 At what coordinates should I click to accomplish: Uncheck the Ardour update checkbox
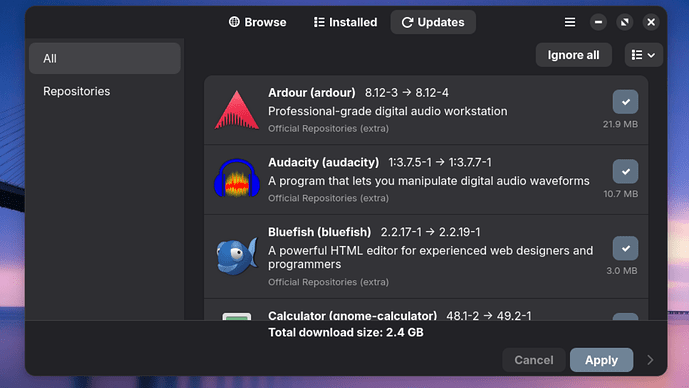tap(625, 102)
